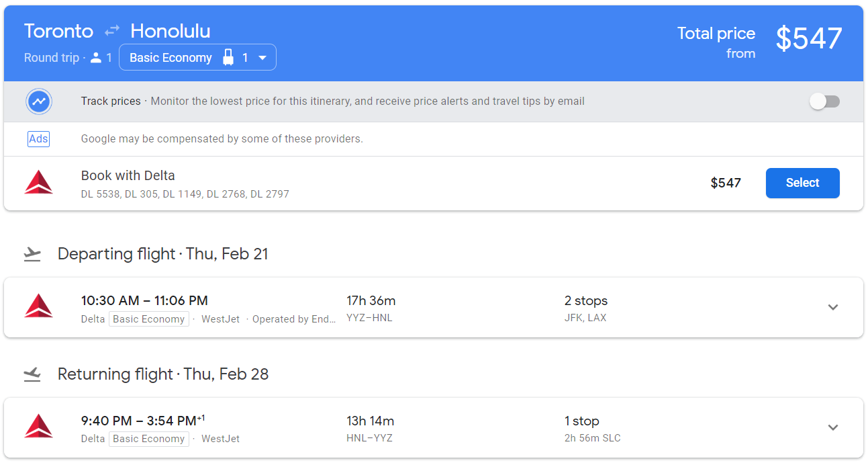
Task: Enable the Track prices toggle
Action: coord(824,101)
